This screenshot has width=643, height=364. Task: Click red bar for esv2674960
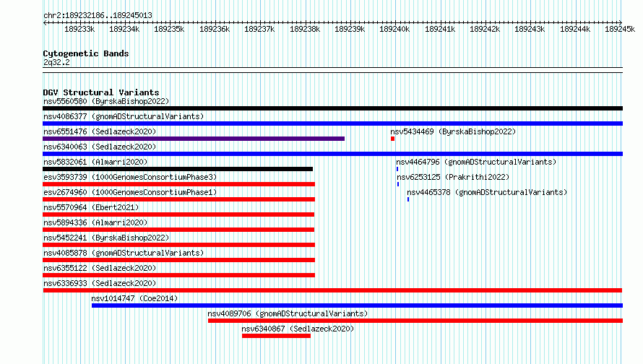pos(178,199)
